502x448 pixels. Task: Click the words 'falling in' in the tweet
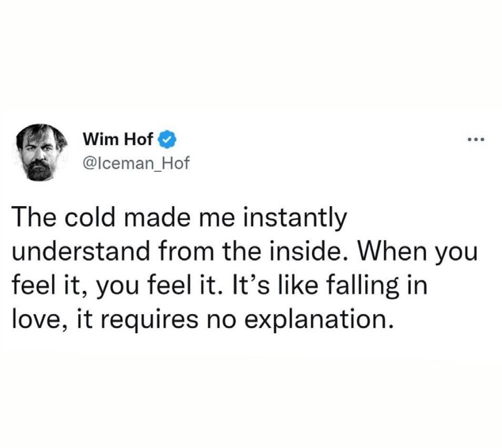click(x=377, y=286)
